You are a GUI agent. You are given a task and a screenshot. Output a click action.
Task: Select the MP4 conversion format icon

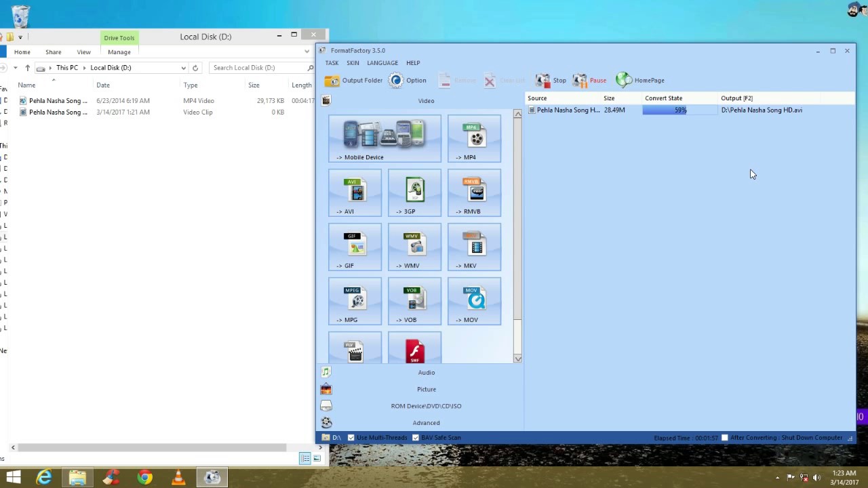(474, 139)
